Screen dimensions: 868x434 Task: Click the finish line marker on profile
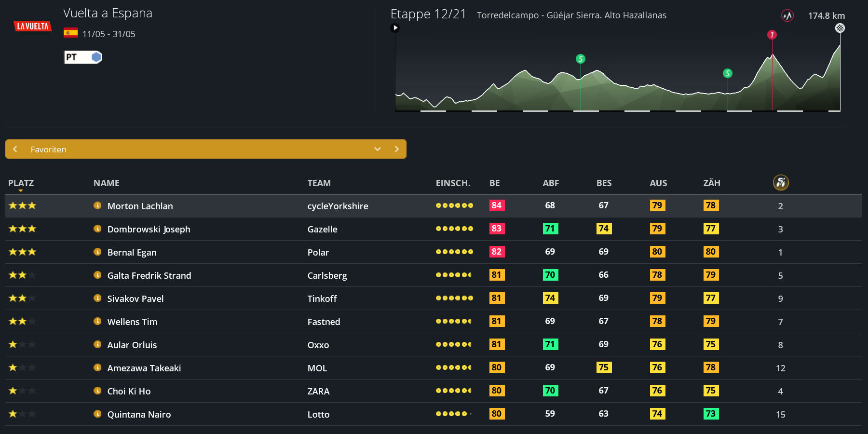[x=840, y=28]
